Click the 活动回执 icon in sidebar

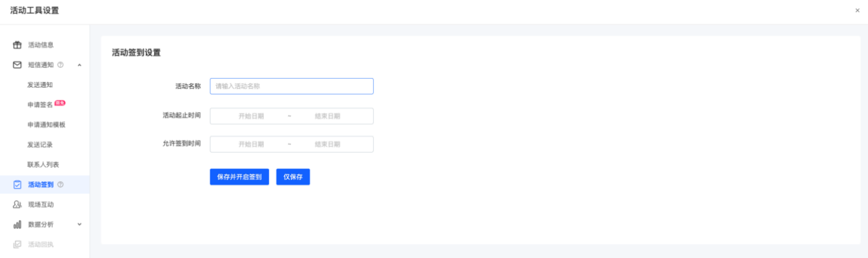click(x=18, y=244)
